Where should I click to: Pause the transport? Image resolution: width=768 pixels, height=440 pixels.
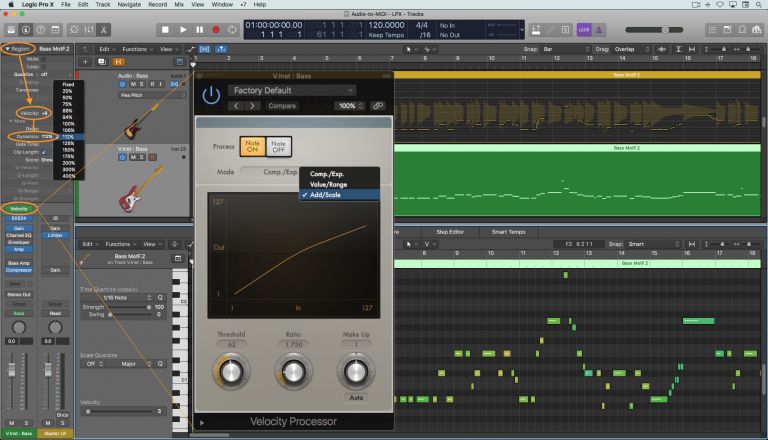point(199,30)
